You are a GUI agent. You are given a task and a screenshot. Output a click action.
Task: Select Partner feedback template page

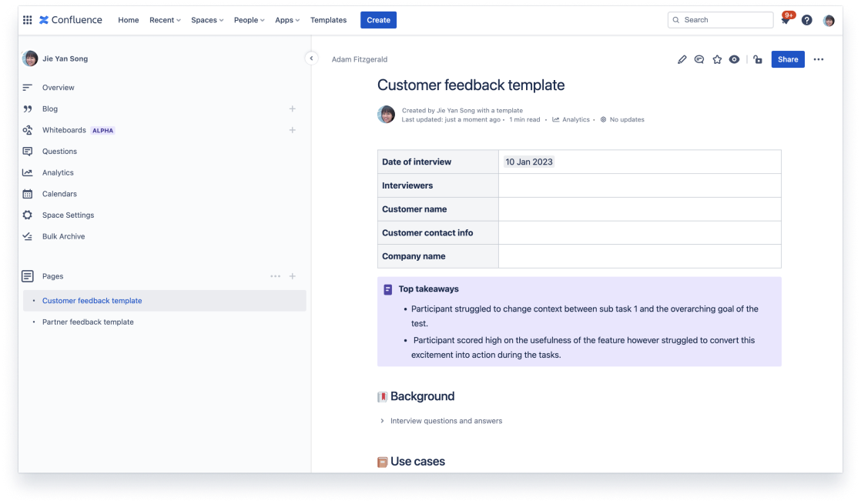[x=88, y=322]
